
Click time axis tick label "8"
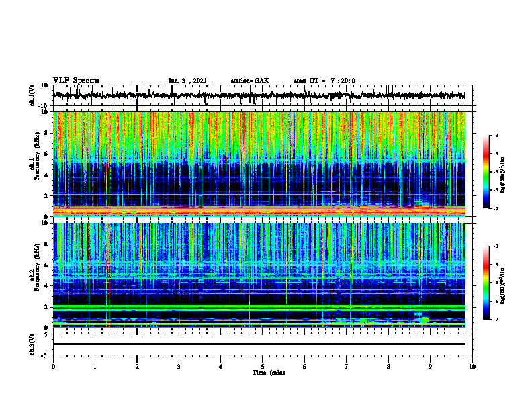tap(388, 367)
